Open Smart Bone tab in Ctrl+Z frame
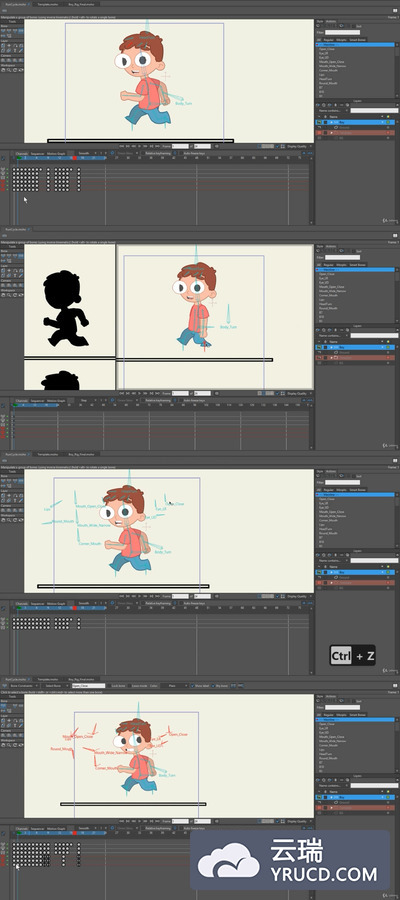400x900 pixels. pyautogui.click(x=358, y=490)
